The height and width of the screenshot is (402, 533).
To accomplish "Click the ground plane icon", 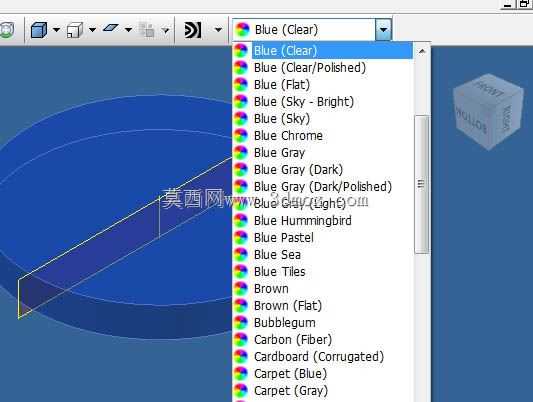I will (110, 28).
